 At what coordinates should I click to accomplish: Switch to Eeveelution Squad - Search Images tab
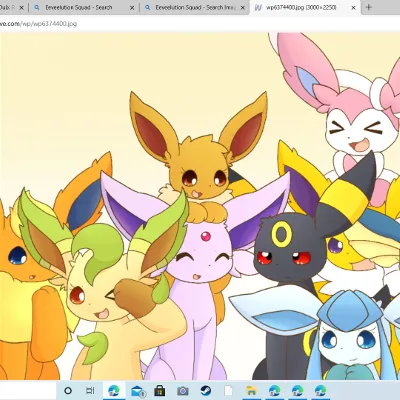click(x=194, y=7)
